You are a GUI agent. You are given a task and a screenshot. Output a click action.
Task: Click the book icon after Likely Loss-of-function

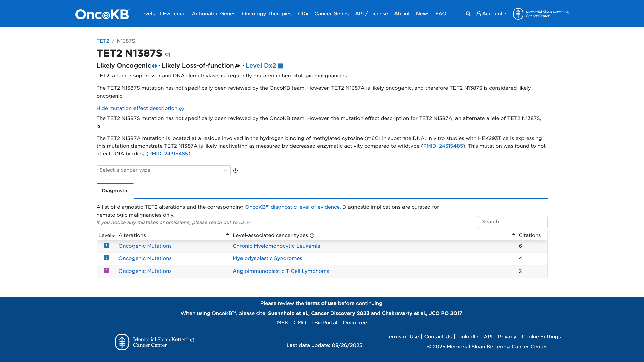click(x=237, y=66)
